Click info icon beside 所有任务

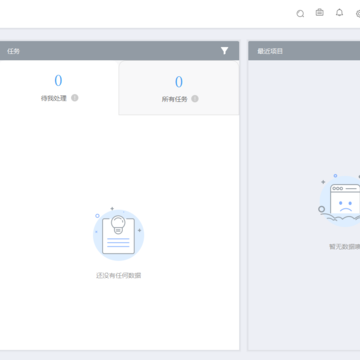click(x=195, y=99)
